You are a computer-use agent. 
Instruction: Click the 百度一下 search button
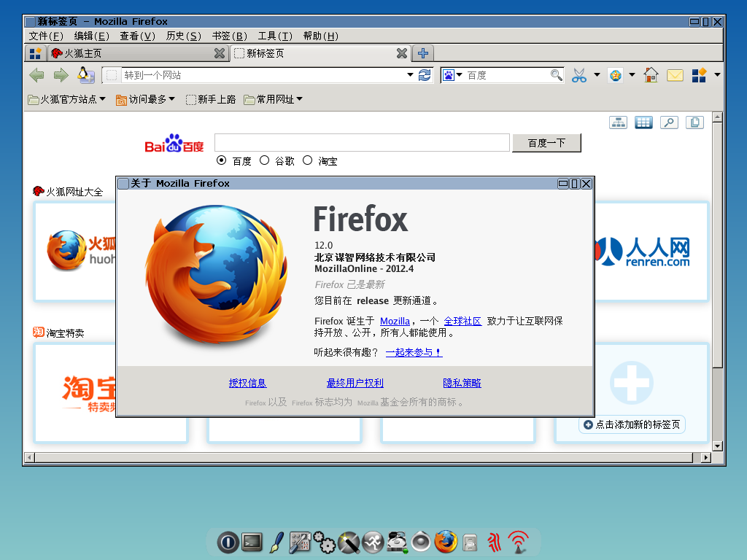pos(546,143)
